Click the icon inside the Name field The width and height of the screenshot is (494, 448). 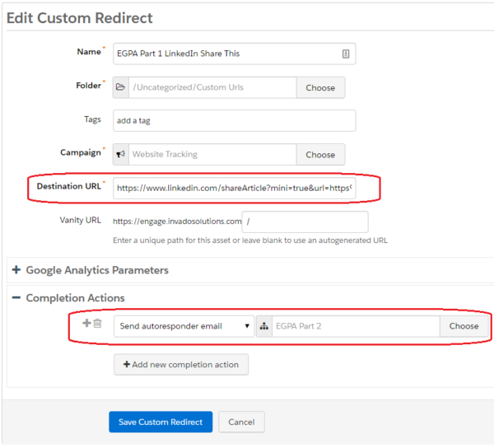346,54
